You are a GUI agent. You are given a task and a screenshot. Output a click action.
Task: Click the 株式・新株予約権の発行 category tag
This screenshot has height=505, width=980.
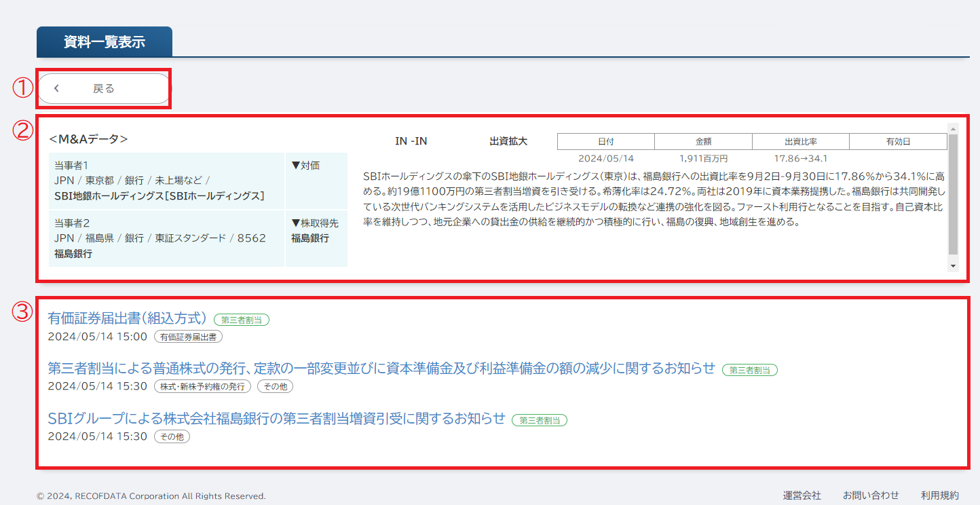[x=202, y=386]
